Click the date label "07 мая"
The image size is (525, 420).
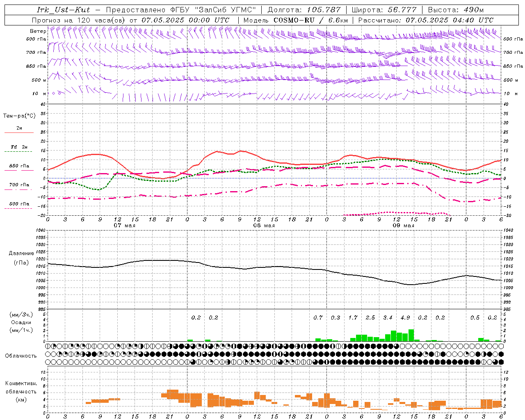[x=125, y=226]
